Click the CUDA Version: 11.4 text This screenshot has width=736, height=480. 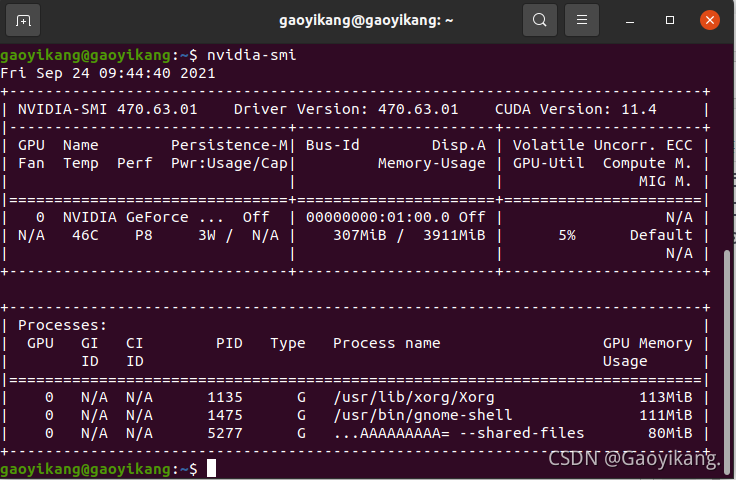(x=575, y=109)
